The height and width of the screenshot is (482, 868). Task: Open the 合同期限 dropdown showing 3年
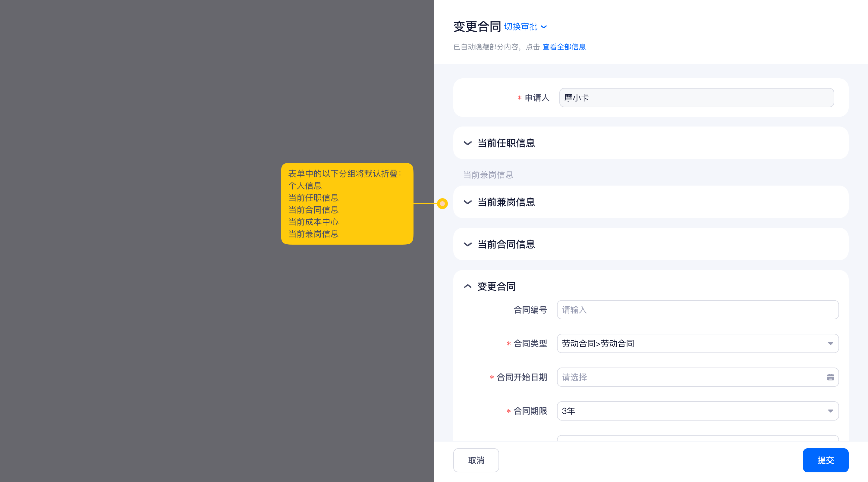697,411
